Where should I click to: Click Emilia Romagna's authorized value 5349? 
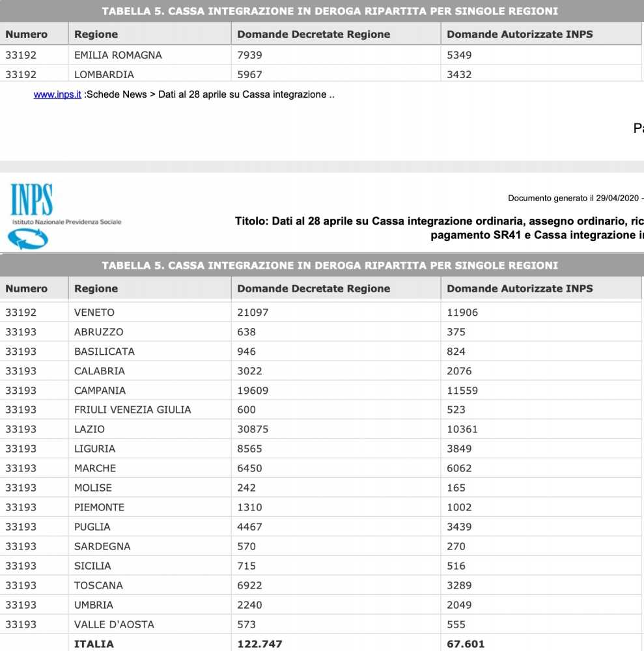point(459,55)
